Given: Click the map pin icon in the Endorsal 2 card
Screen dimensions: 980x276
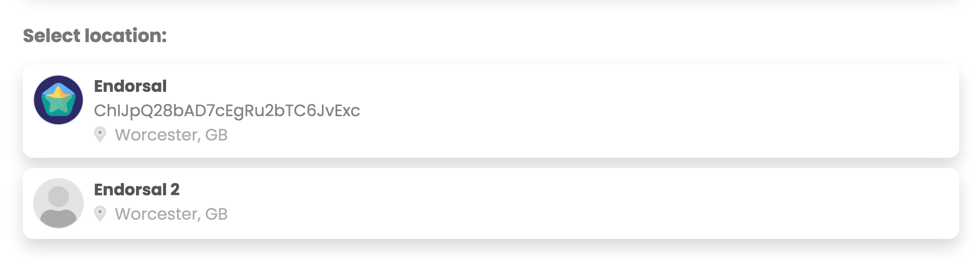Looking at the screenshot, I should click(100, 214).
